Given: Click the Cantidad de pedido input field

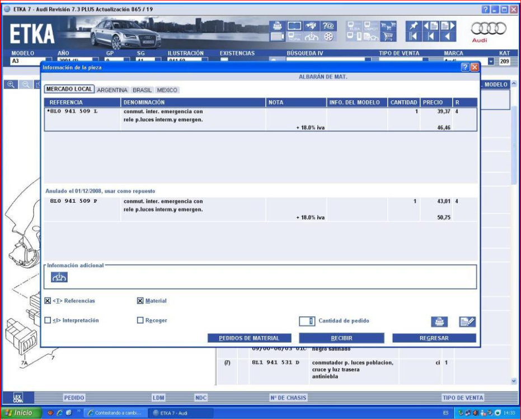Looking at the screenshot, I should (x=307, y=321).
